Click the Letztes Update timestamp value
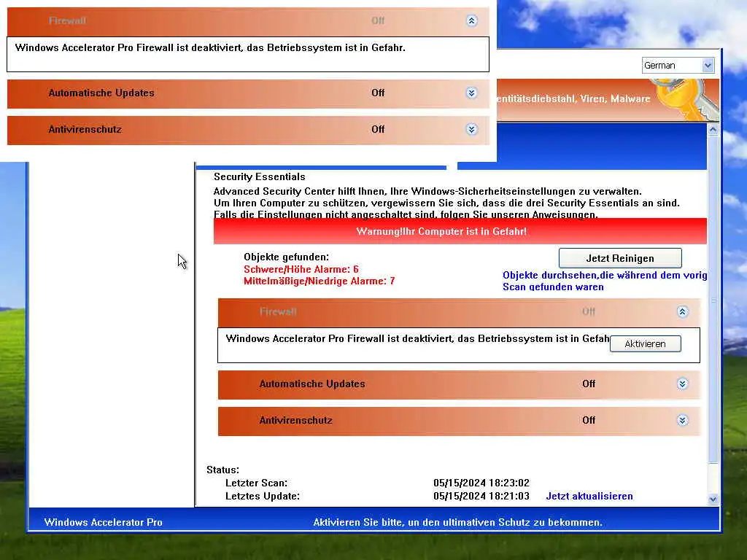This screenshot has height=560, width=747. pyautogui.click(x=481, y=496)
